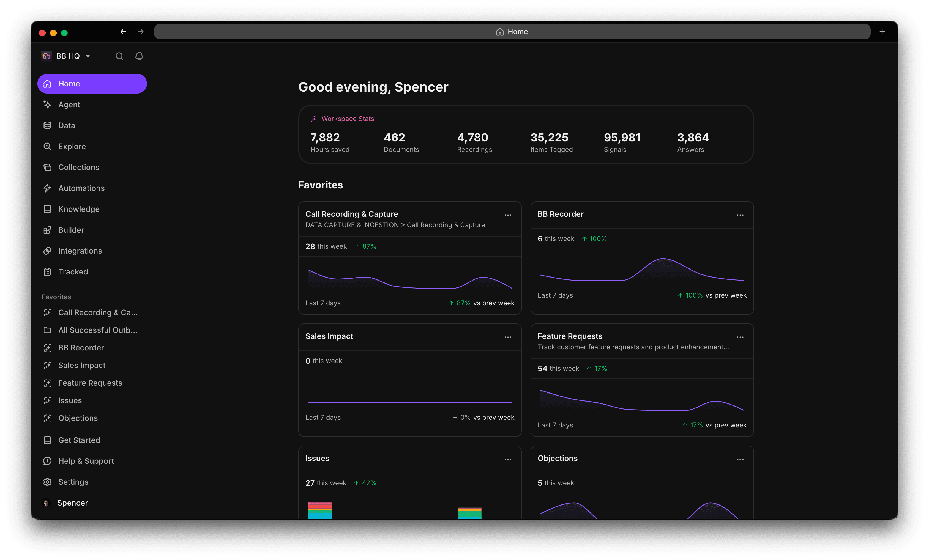Screen dimensions: 929x560
Task: Click the 7,882 Hours saved stat
Action: coord(330,142)
